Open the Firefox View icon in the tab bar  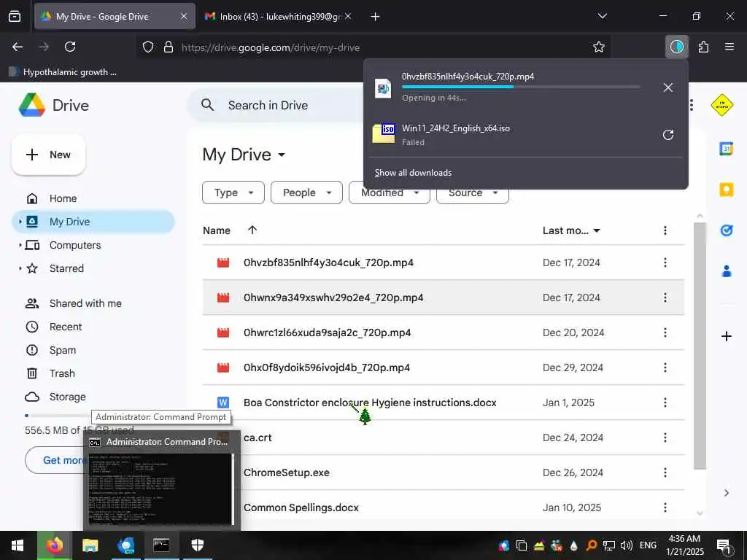tap(15, 16)
